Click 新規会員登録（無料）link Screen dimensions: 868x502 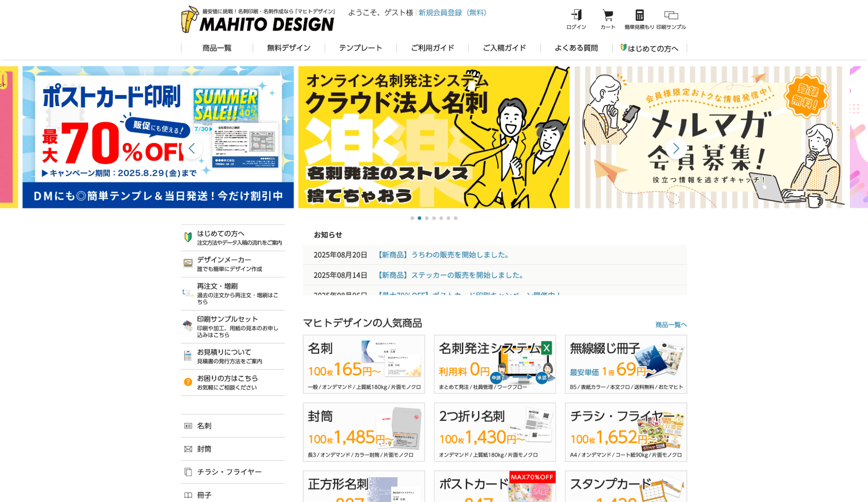point(452,13)
